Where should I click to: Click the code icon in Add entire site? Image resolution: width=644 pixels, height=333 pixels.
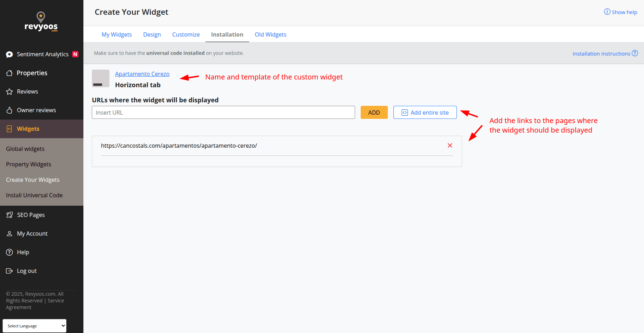[405, 113]
